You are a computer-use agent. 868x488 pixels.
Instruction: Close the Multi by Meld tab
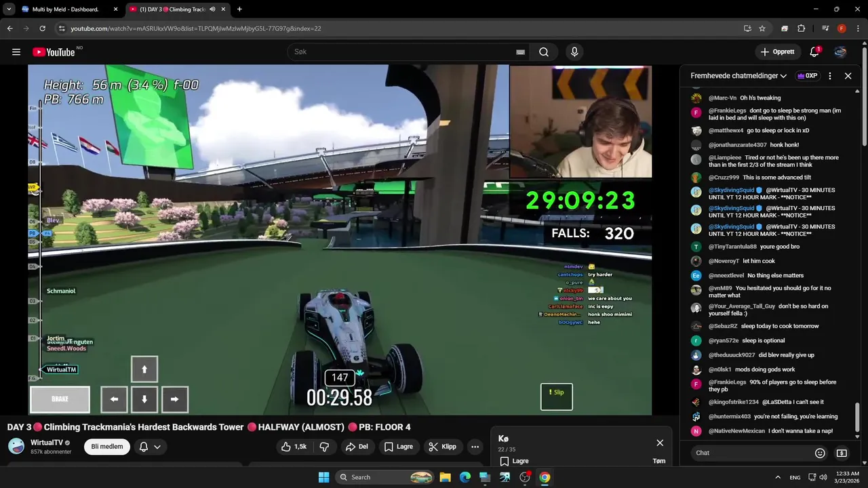(x=115, y=9)
